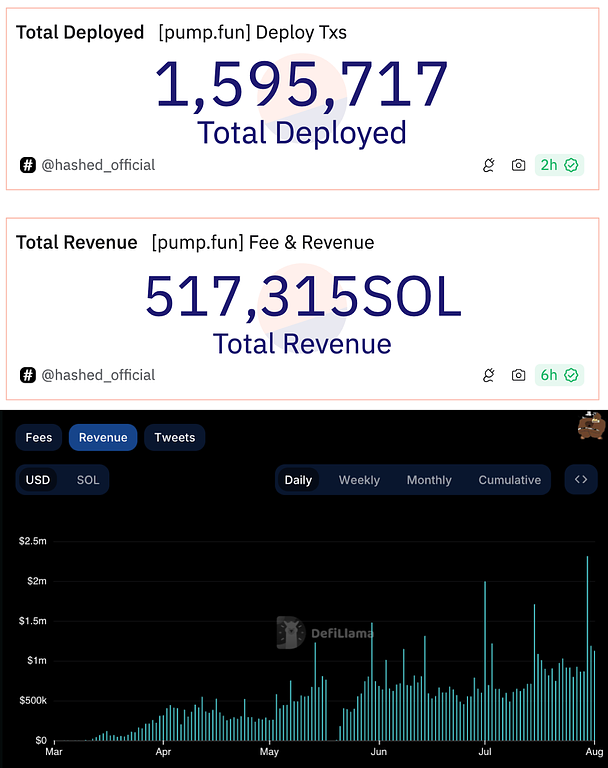Click the Apr x-axis label
This screenshot has height=768, width=608.
point(163,751)
